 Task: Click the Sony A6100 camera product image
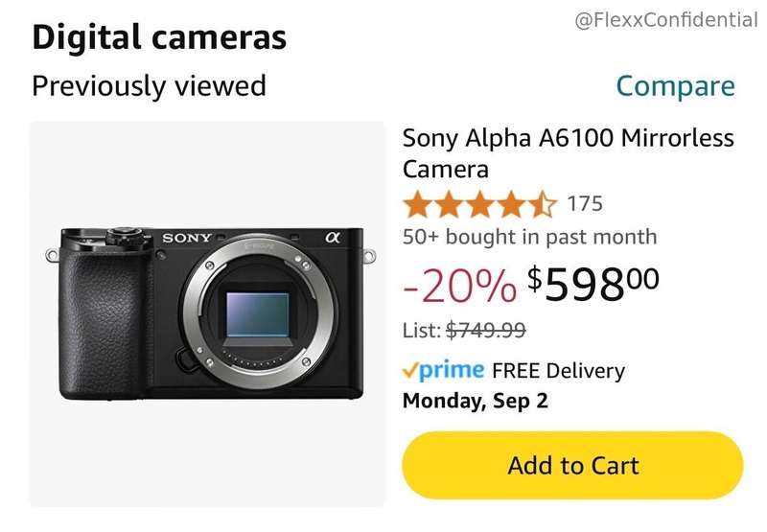pyautogui.click(x=209, y=313)
